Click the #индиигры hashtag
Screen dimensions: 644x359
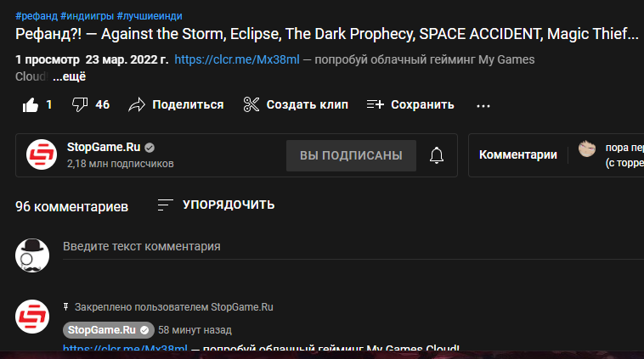pos(87,16)
